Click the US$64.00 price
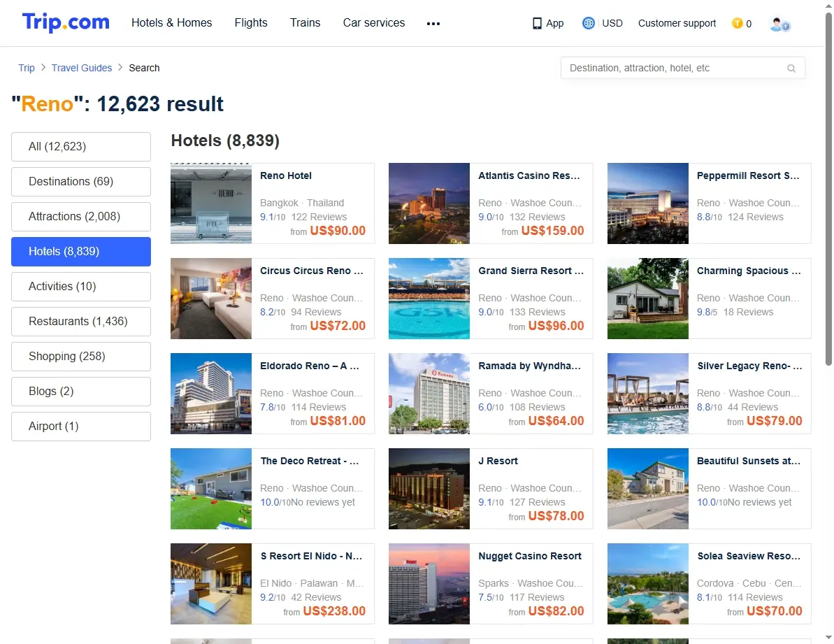 (x=556, y=421)
